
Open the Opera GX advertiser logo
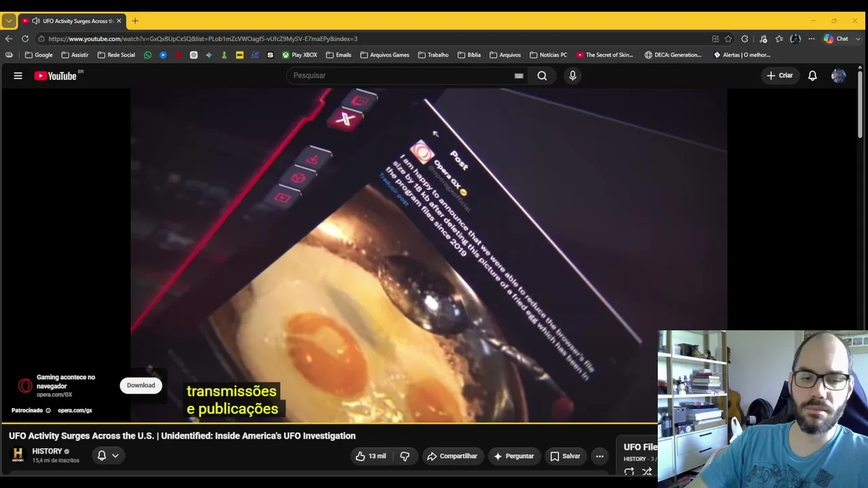pyautogui.click(x=25, y=386)
